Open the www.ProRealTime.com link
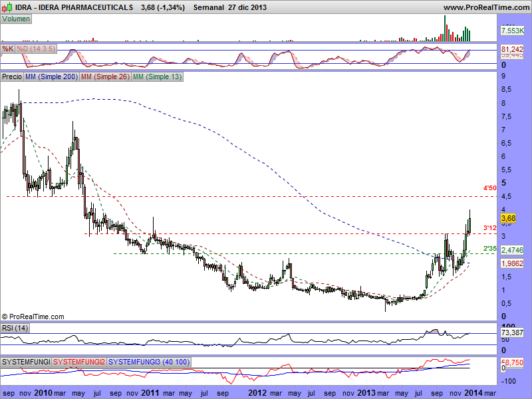The height and width of the screenshot is (399, 532). tap(486, 7)
